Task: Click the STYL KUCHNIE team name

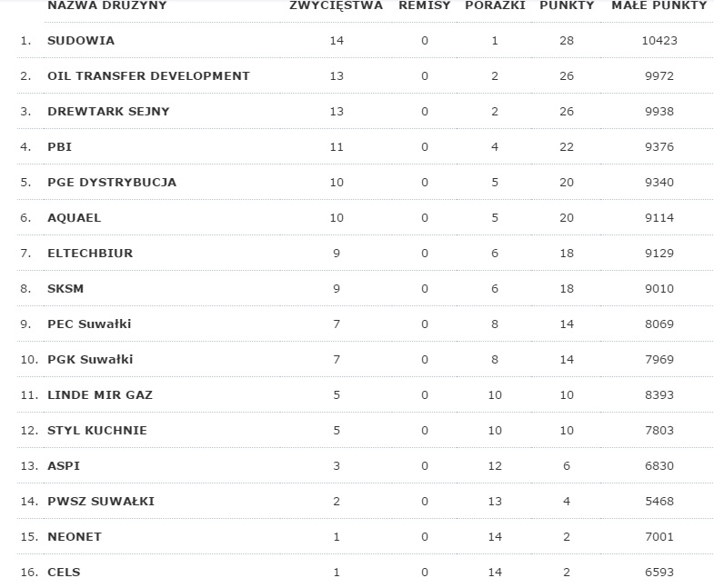Action: tap(97, 431)
